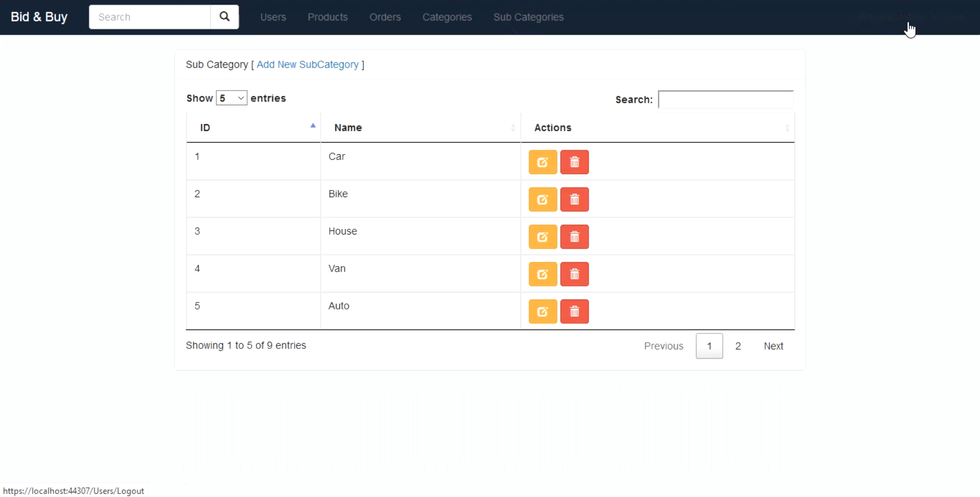Image resolution: width=980 pixels, height=497 pixels.
Task: Click the Next pagination button
Action: (x=773, y=346)
